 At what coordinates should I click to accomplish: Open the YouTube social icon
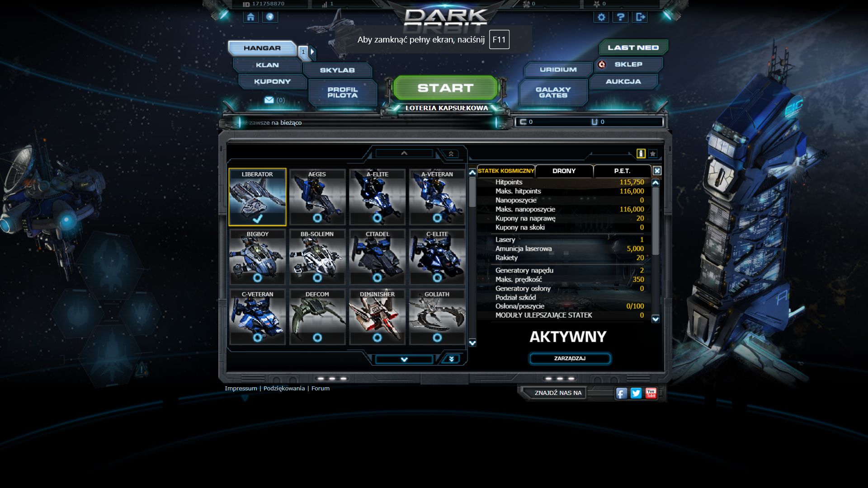[x=651, y=393]
